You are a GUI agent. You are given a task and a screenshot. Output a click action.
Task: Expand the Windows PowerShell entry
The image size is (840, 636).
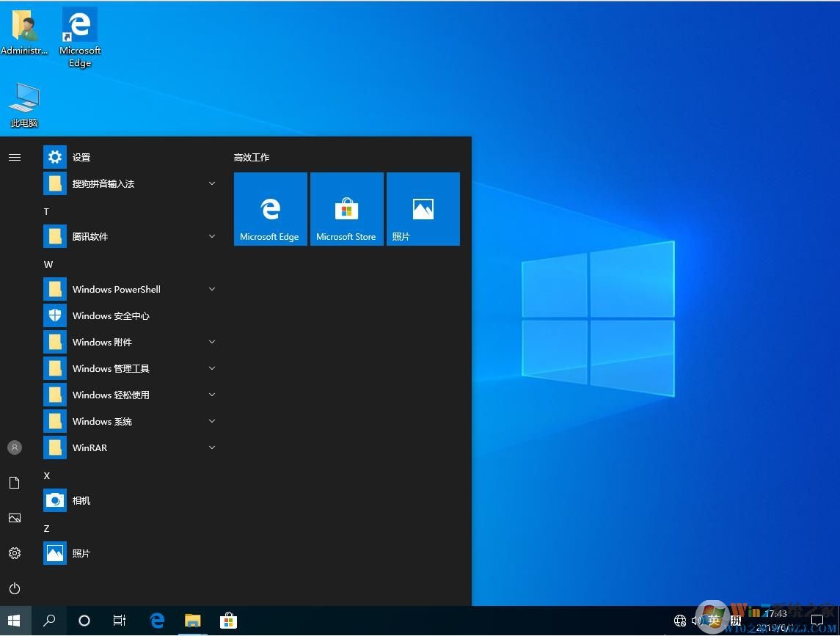coord(211,289)
